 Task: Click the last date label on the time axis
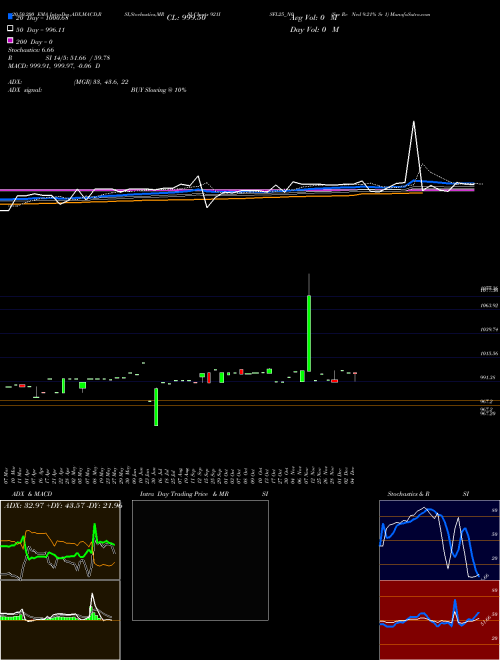[352, 475]
